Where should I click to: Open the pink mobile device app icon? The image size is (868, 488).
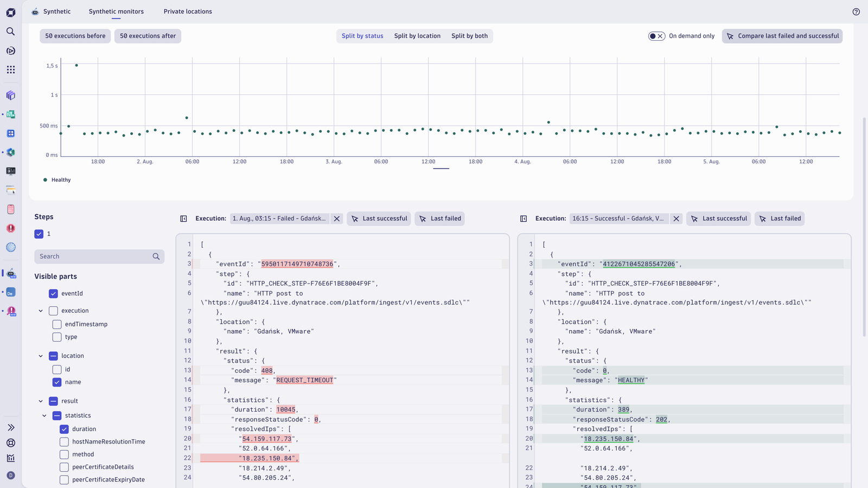(x=10, y=209)
